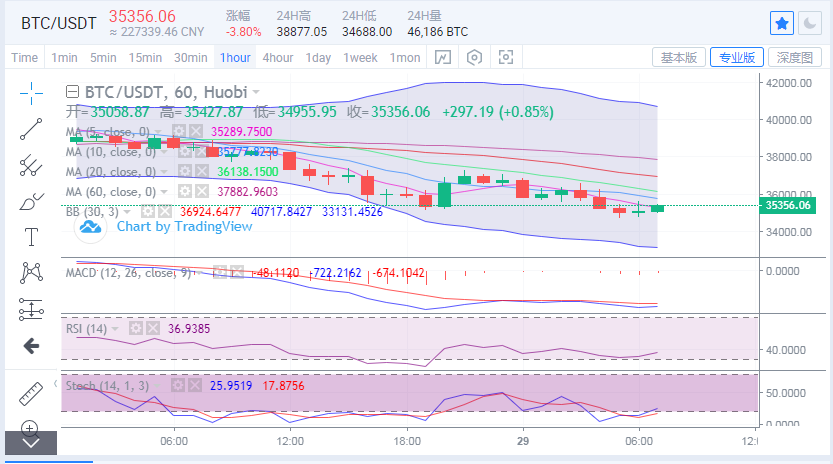Image resolution: width=833 pixels, height=464 pixels.
Task: Toggle the favorite star for BTC/USDT
Action: pyautogui.click(x=781, y=23)
